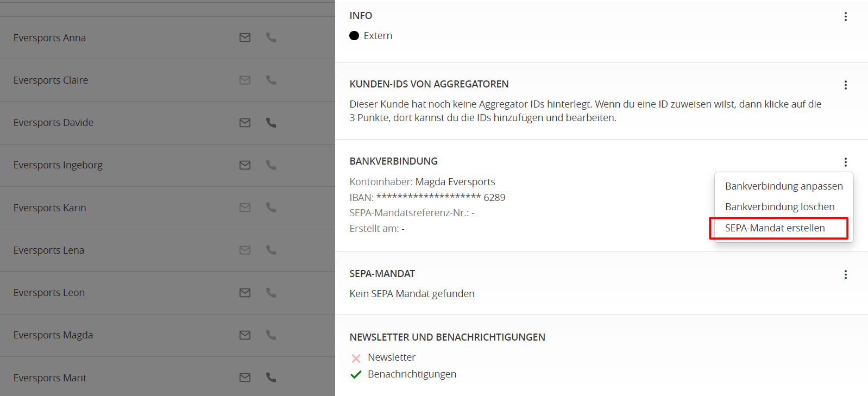868x396 pixels.
Task: Toggle the Bankverbindung three-dot menu
Action: click(846, 162)
